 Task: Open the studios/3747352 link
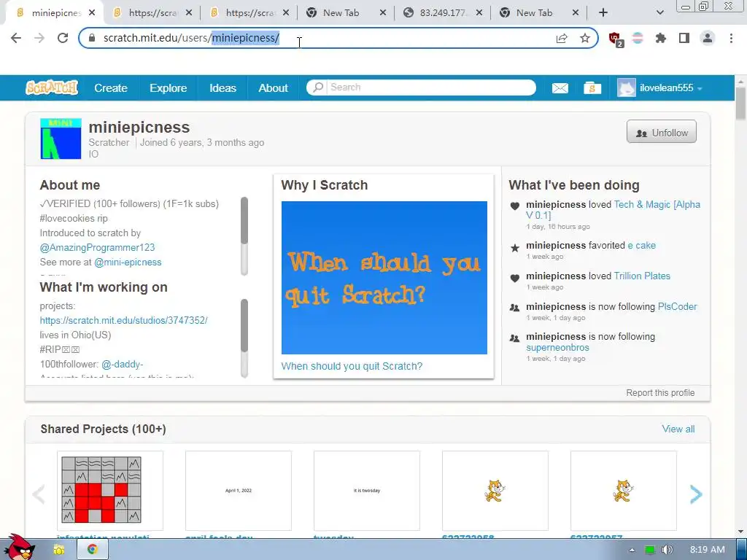click(x=123, y=321)
